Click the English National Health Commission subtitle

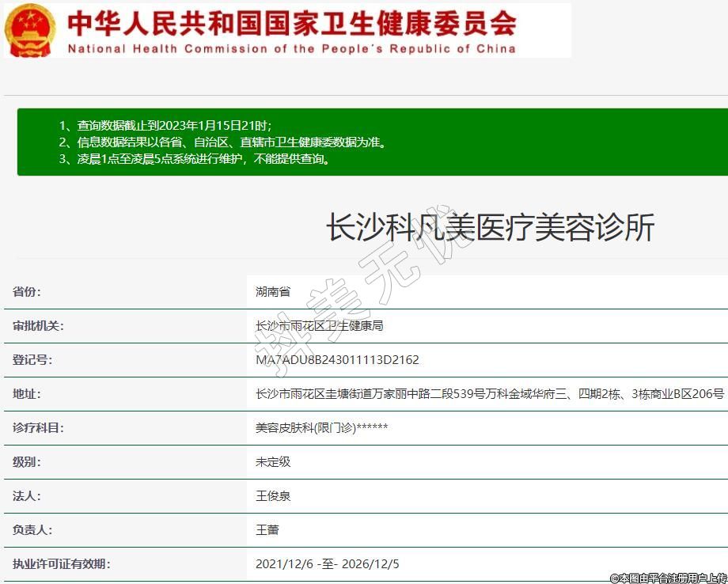click(x=291, y=48)
